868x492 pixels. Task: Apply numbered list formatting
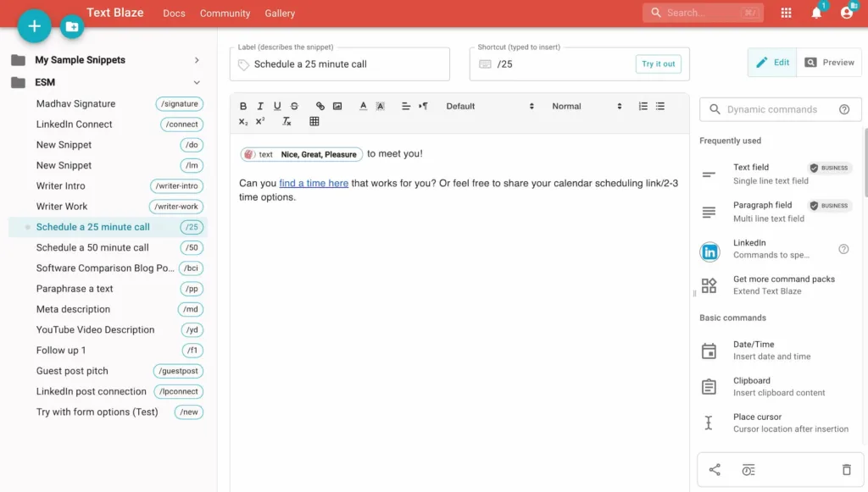[x=643, y=106]
